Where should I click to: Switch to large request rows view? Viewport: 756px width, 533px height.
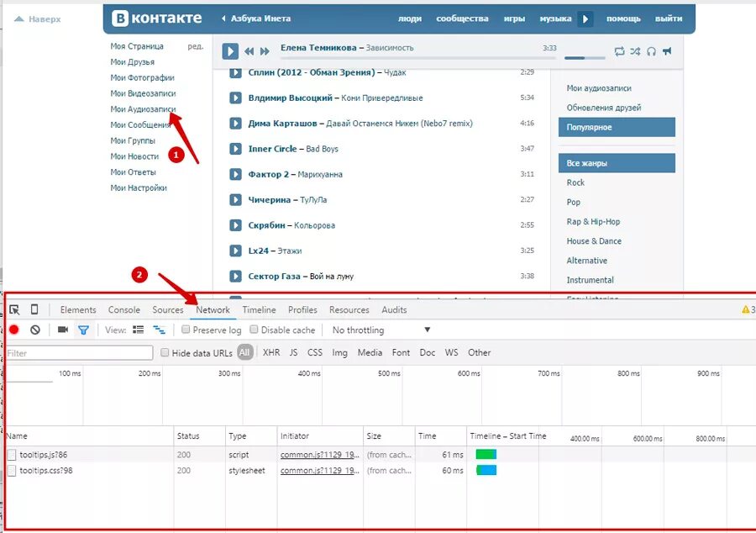tap(139, 330)
